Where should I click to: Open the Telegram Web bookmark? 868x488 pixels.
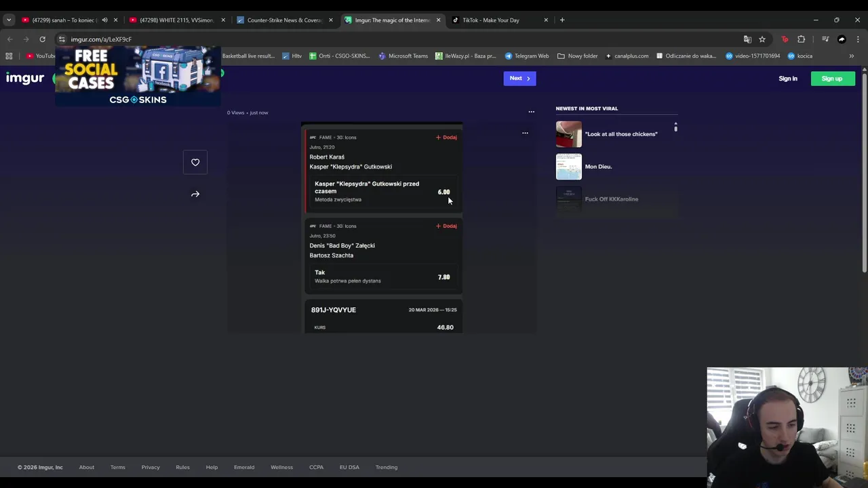tap(527, 56)
